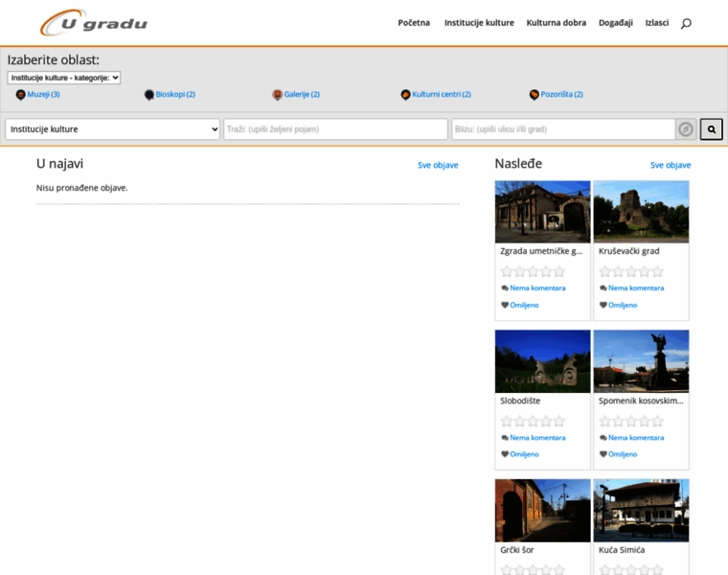Open the search magnifier in top navigation
Viewport: 728px width, 575px height.
tap(686, 23)
